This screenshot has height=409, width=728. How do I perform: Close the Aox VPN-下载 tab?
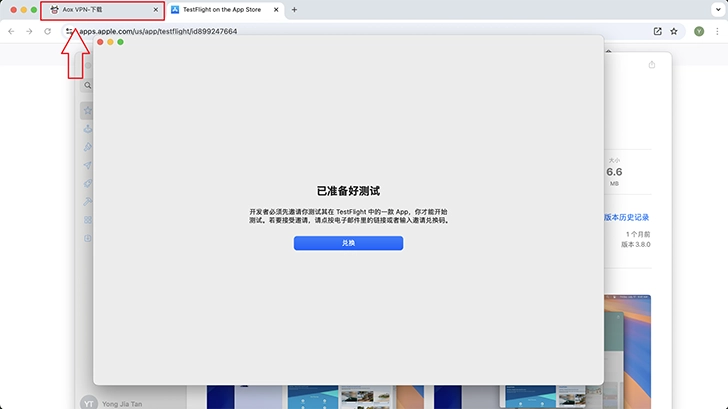pos(155,10)
